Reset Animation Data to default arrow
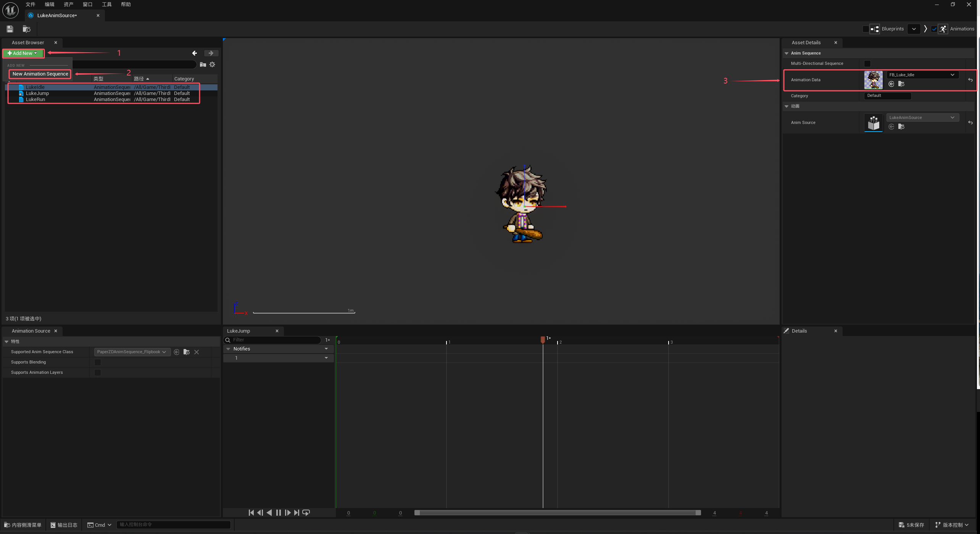 point(970,80)
